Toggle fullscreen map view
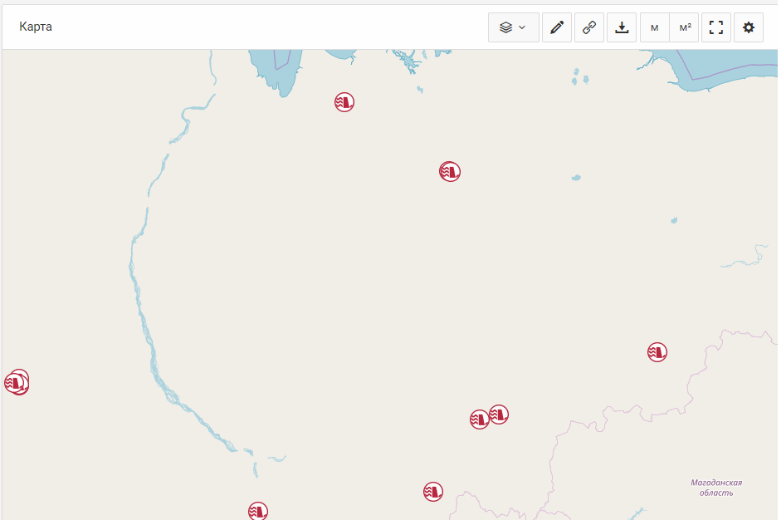The height and width of the screenshot is (520, 778). (x=716, y=27)
